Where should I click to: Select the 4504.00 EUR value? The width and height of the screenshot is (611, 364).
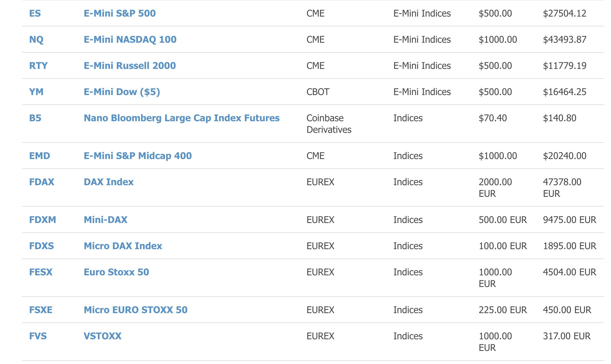(x=570, y=272)
